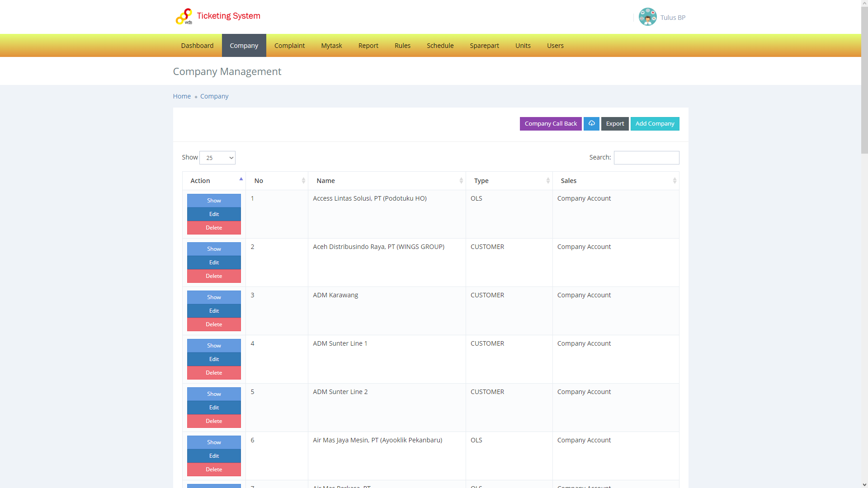This screenshot has width=868, height=488.
Task: Click the 'ADM Karawang' name cell
Action: (x=387, y=311)
